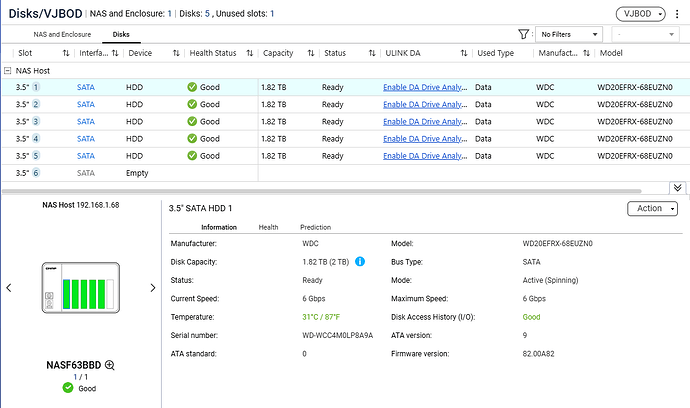Show previous enclosure with left arrow
Viewport: 690px width, 408px height.
click(x=9, y=288)
